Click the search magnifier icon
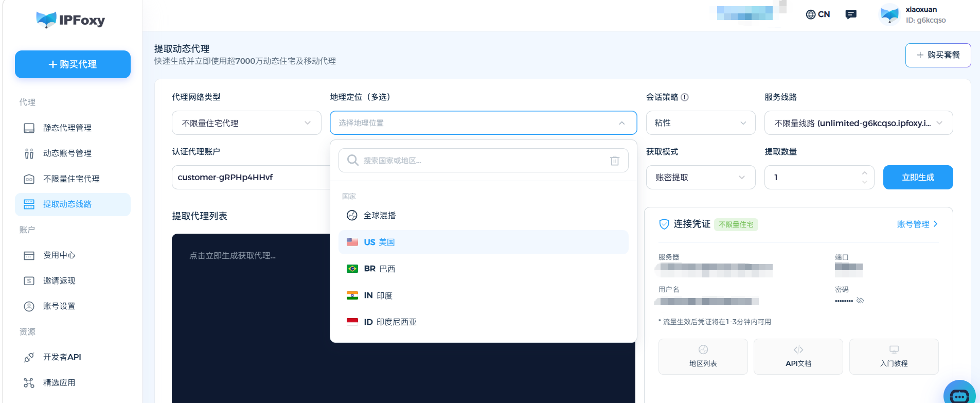This screenshot has height=403, width=980. [x=352, y=161]
